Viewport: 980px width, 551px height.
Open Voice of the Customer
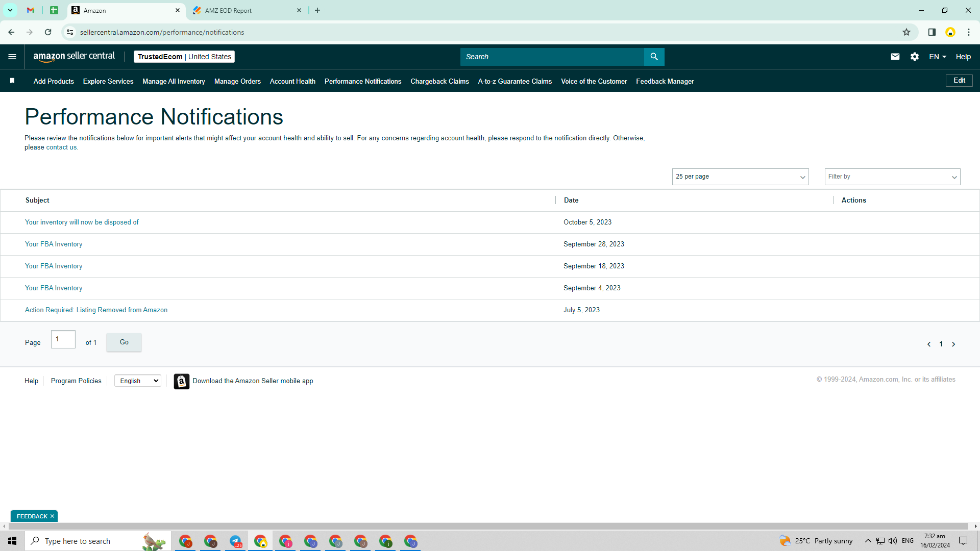click(594, 81)
